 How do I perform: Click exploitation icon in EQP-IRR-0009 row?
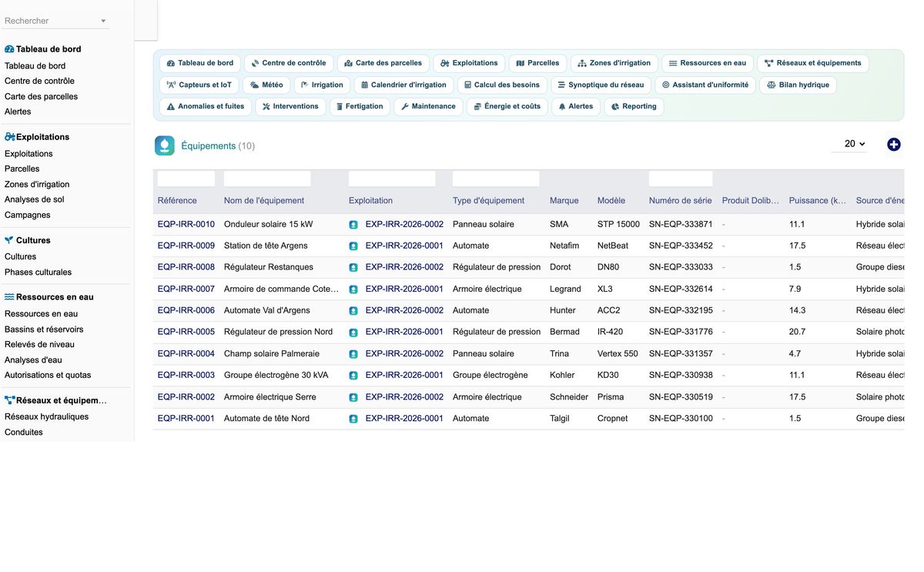click(x=353, y=246)
